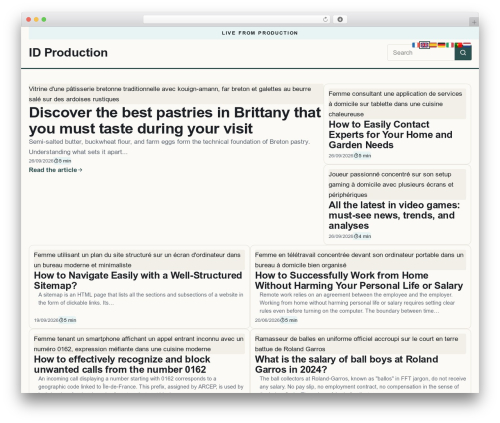
Task: Choose the Portuguese flag language
Action: pos(459,45)
